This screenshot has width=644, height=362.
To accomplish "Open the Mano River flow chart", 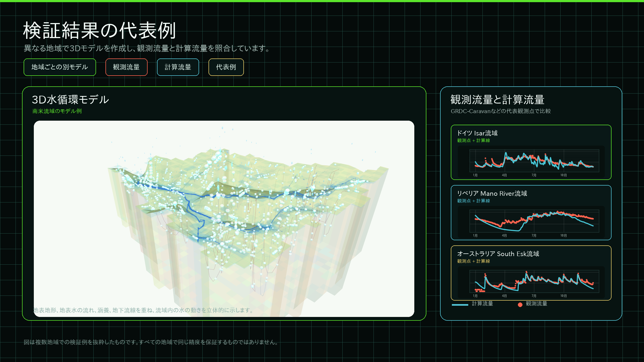I will 531,223.
